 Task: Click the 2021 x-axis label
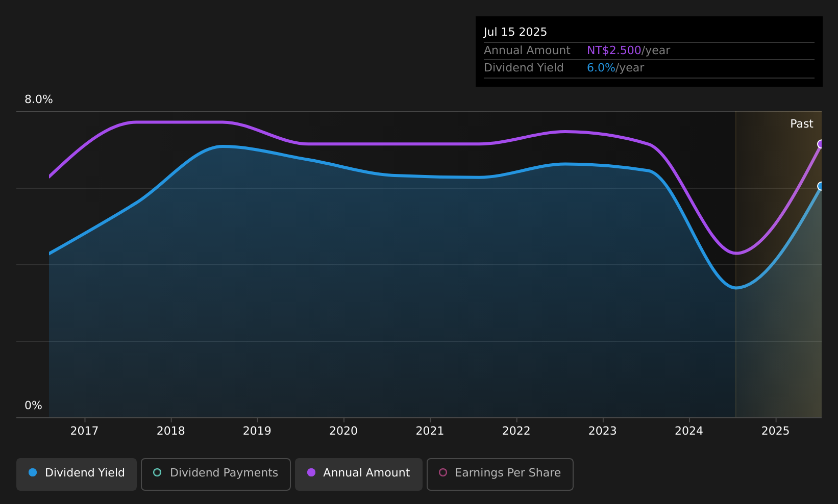click(x=430, y=431)
